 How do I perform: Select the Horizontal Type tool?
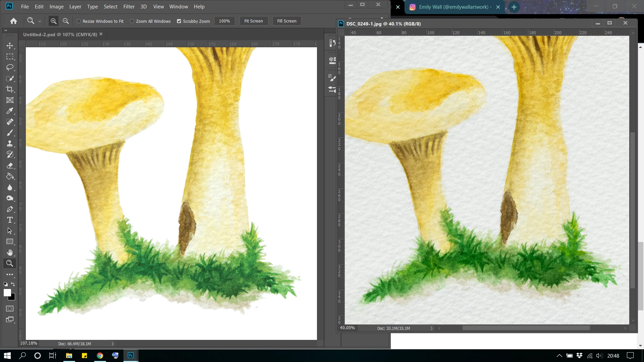pyautogui.click(x=10, y=220)
